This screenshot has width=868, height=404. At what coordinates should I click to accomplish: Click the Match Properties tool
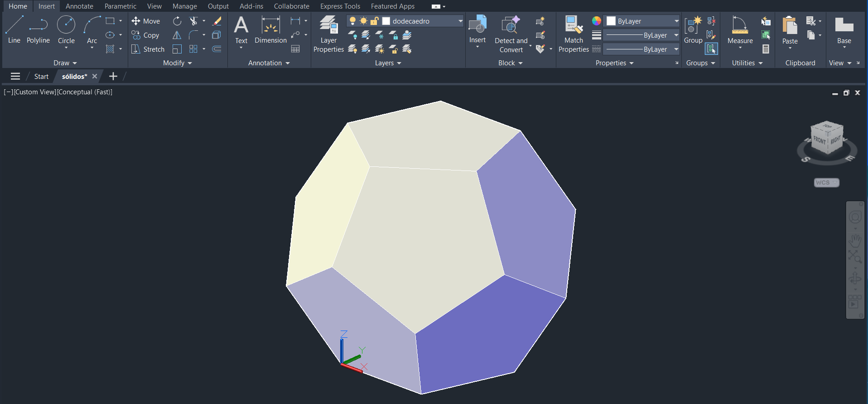coord(573,34)
